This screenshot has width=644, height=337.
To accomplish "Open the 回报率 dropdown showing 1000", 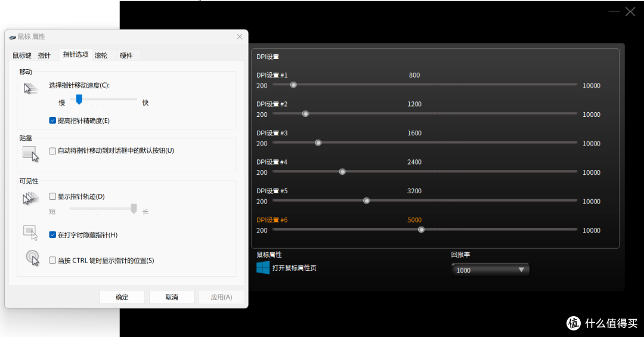I will [x=490, y=270].
